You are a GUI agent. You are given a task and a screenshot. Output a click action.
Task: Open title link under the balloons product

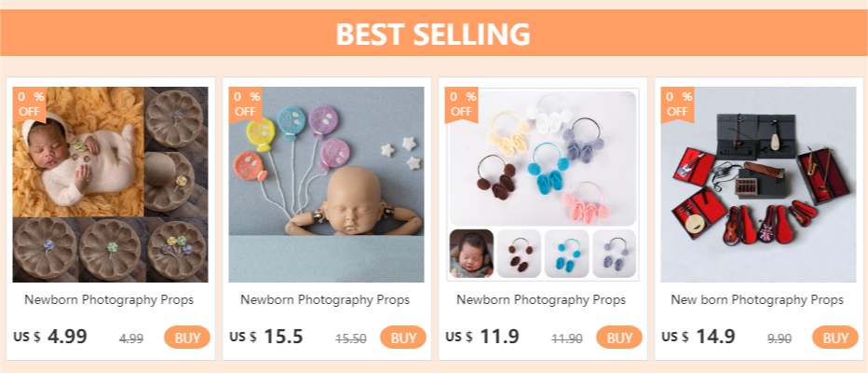[325, 300]
